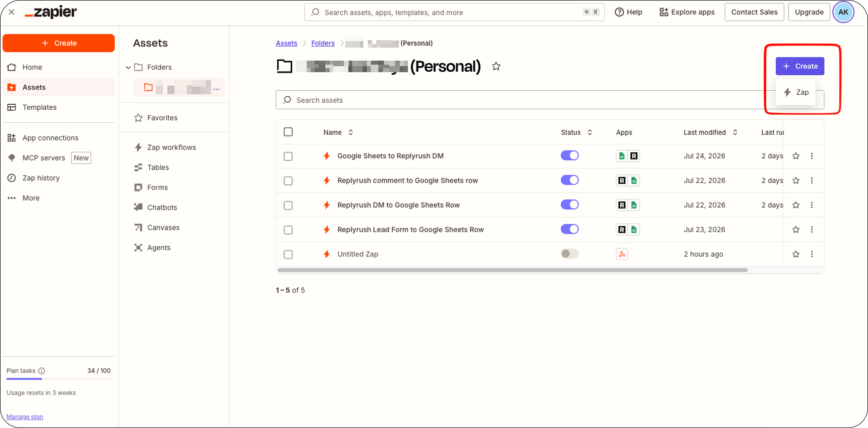Expand the More menu in sidebar
Screen dimensions: 868x428
click(x=59, y=198)
